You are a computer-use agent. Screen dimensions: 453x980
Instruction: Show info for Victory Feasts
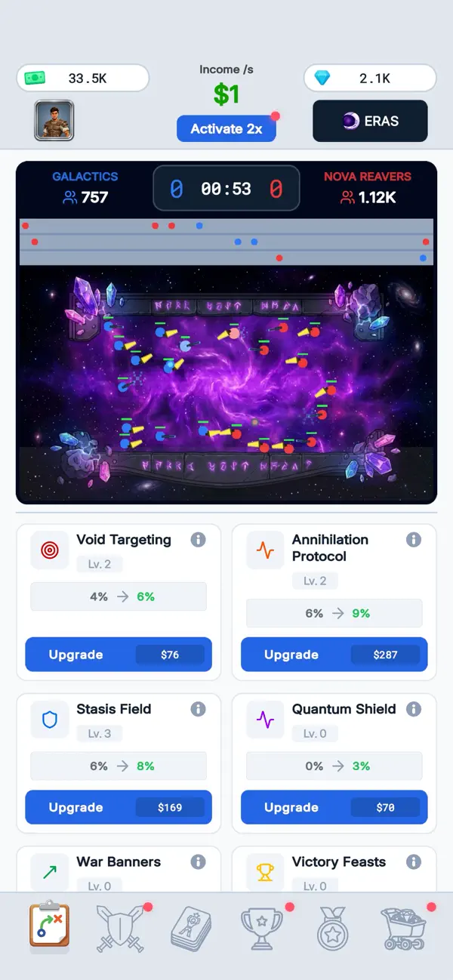coord(414,861)
